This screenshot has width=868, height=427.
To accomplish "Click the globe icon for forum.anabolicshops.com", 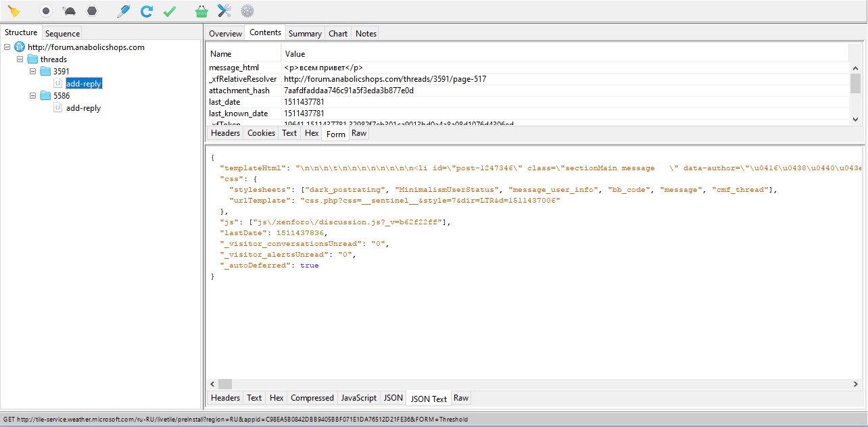I will click(20, 47).
